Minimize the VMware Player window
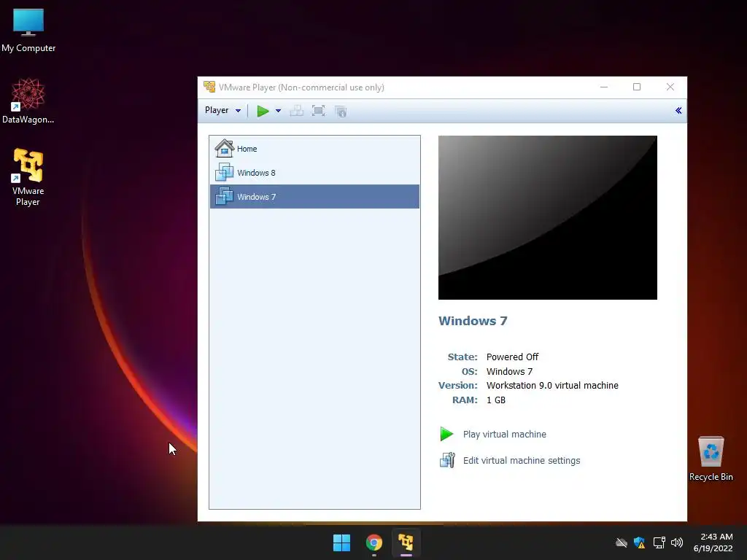This screenshot has height=560, width=747. [604, 87]
